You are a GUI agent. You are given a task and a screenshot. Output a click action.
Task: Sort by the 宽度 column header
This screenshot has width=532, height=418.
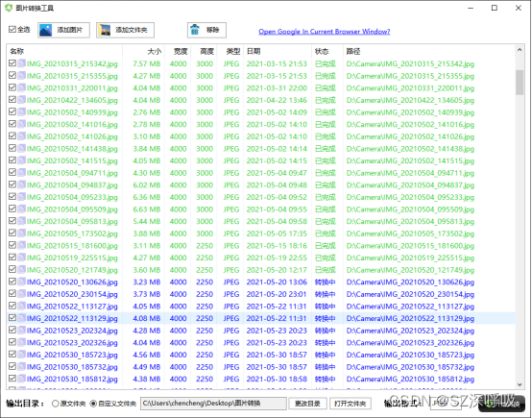tap(178, 51)
